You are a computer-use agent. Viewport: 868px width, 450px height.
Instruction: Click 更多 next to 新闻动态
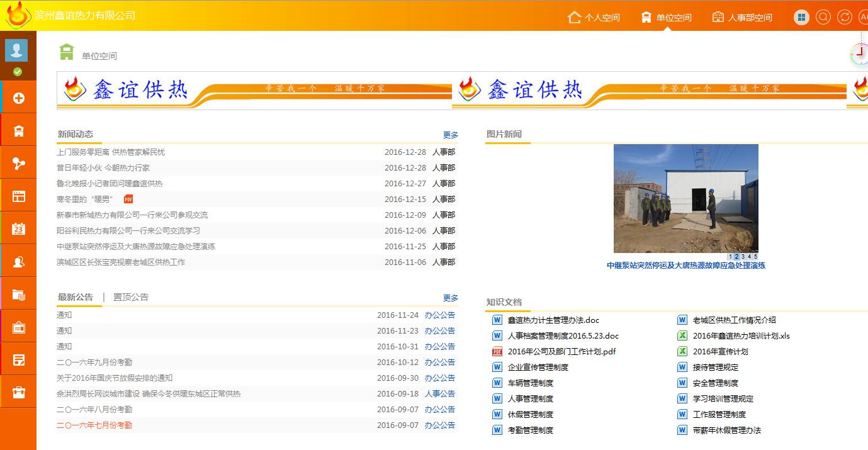click(451, 135)
